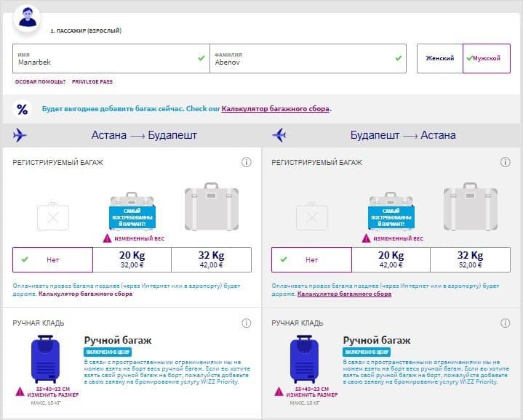Image resolution: width=523 pixels, height=420 pixels.
Task: Click the Имя field with Manarbek
Action: (x=111, y=58)
